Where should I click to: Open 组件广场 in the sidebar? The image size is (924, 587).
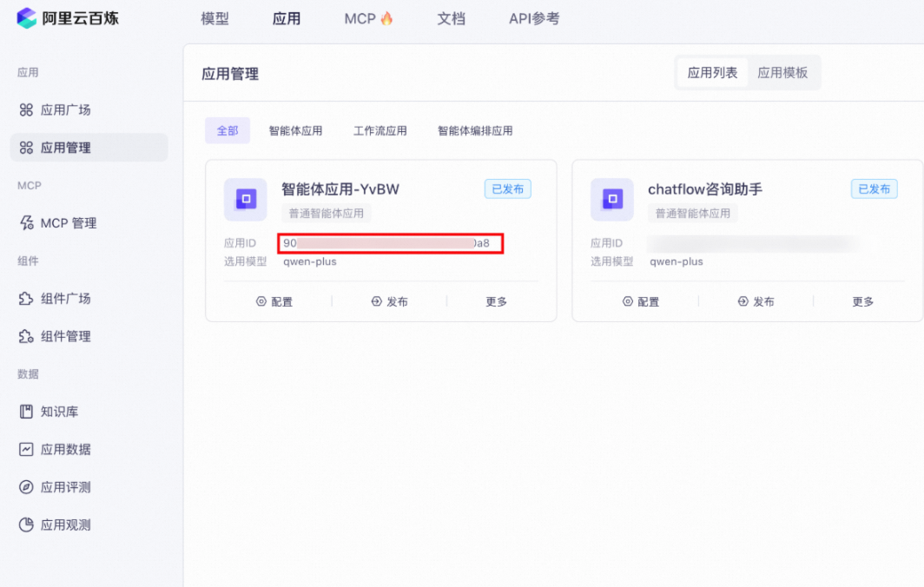(65, 299)
